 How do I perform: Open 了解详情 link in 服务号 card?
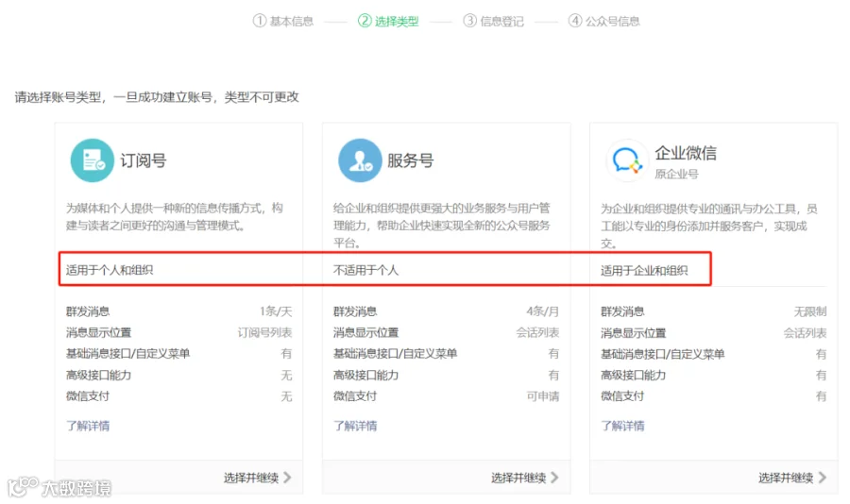(x=355, y=426)
